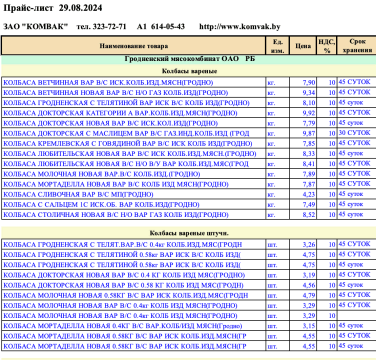Viewport: 376px width, 360px height.
Task: Click the 'НДС, %' column header
Action: point(327,46)
